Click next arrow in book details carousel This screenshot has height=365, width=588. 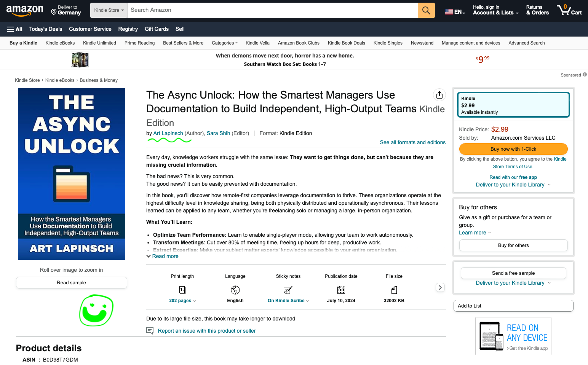[x=440, y=287]
